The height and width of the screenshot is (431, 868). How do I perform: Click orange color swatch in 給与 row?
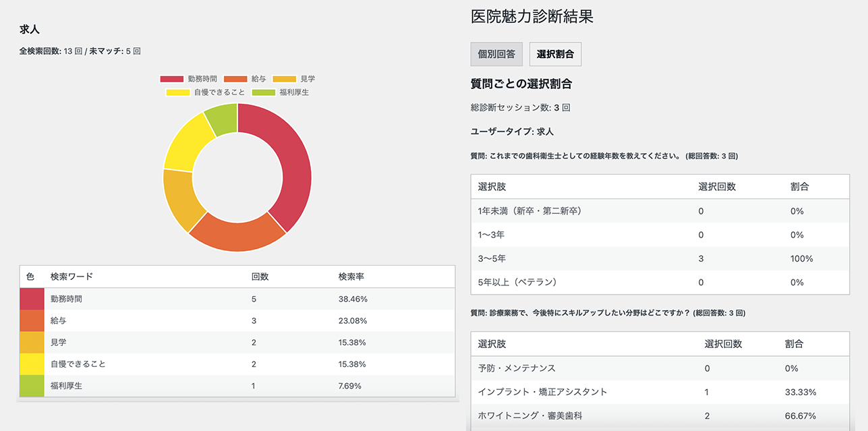coord(32,320)
